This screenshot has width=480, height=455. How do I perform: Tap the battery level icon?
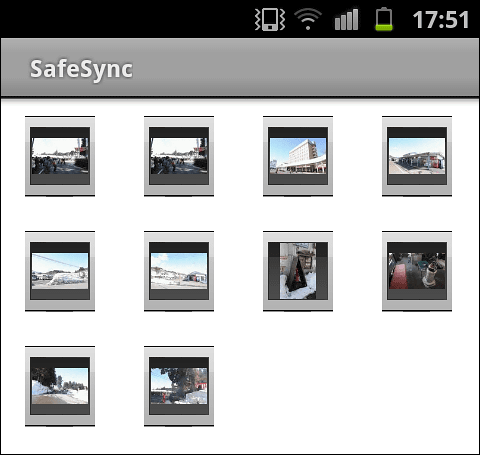point(384,20)
